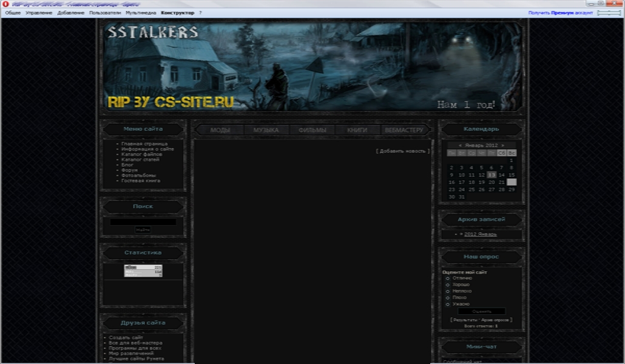Open the 2012 Январь archive link
625x364 pixels.
pos(481,234)
